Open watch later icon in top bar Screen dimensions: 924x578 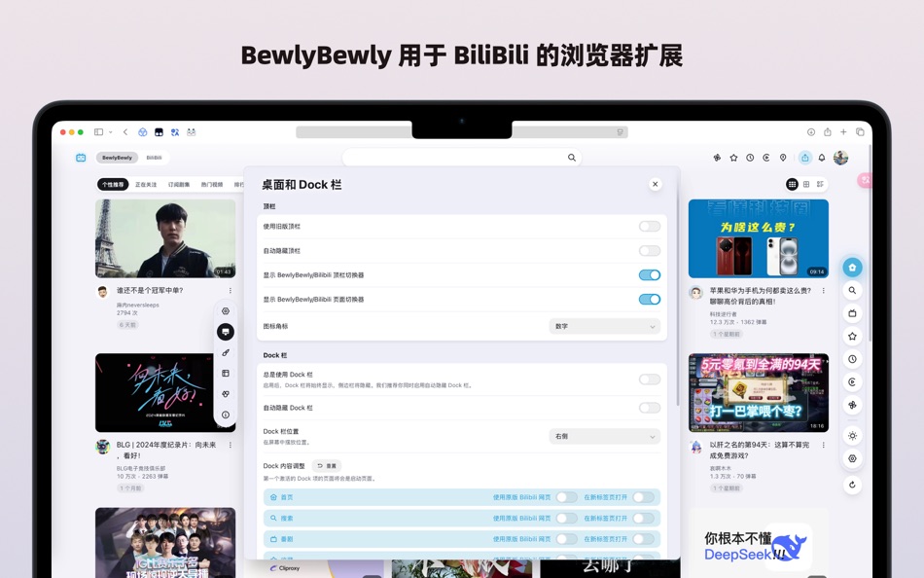click(x=766, y=158)
